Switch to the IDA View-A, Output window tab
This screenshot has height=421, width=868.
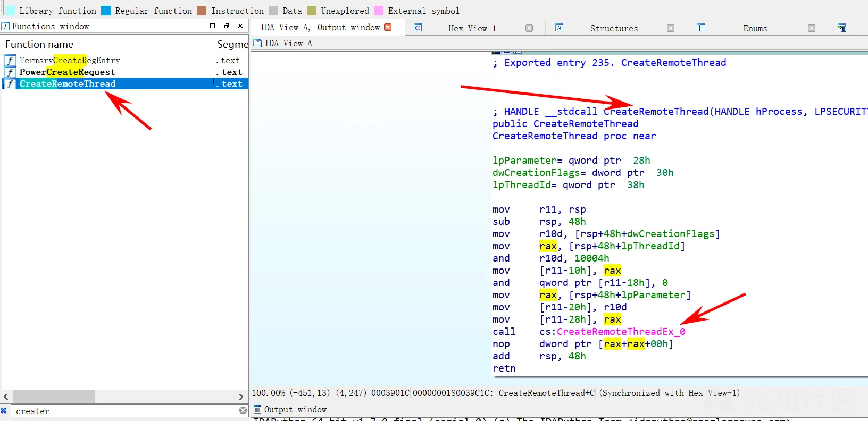click(x=320, y=27)
